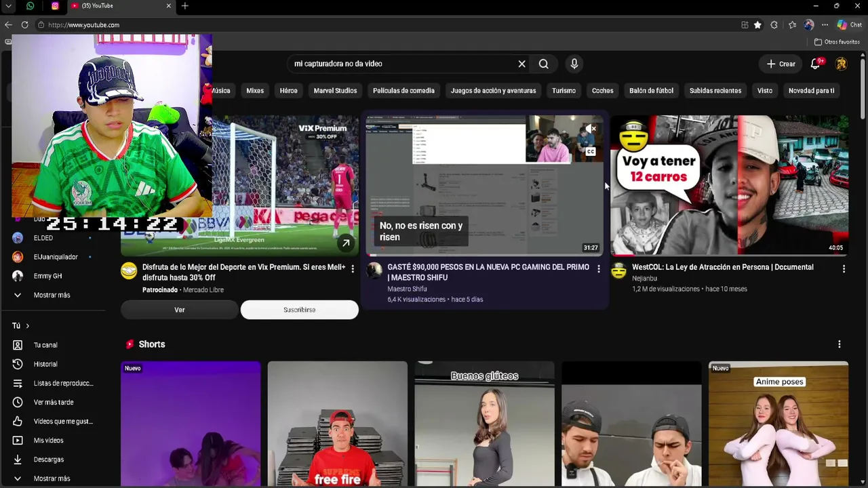The image size is (868, 488).
Task: Go back using the browser back arrow
Action: point(8,25)
